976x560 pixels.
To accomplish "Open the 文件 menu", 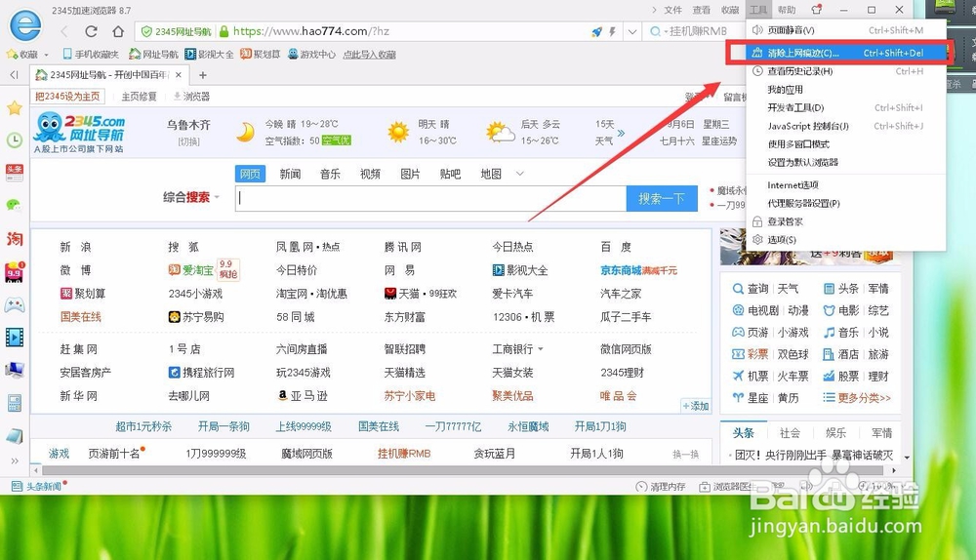I will 672,10.
